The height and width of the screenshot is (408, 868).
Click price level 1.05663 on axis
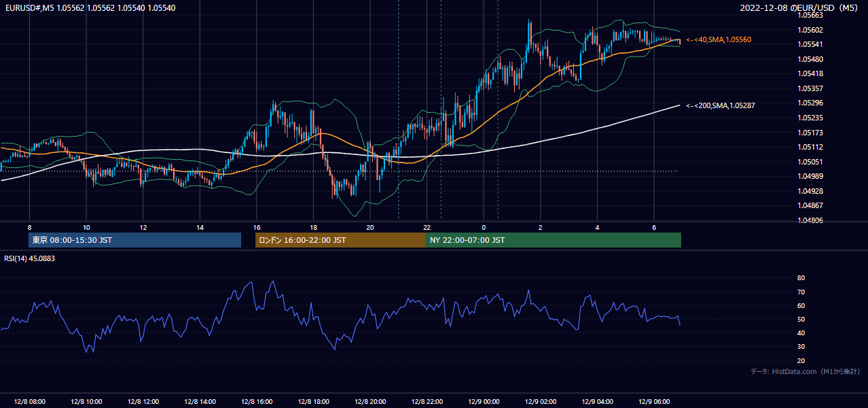pyautogui.click(x=809, y=15)
